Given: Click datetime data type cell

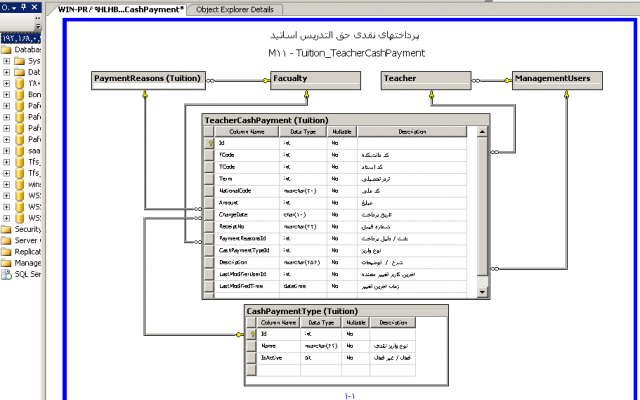Looking at the screenshot, I should [x=303, y=287].
